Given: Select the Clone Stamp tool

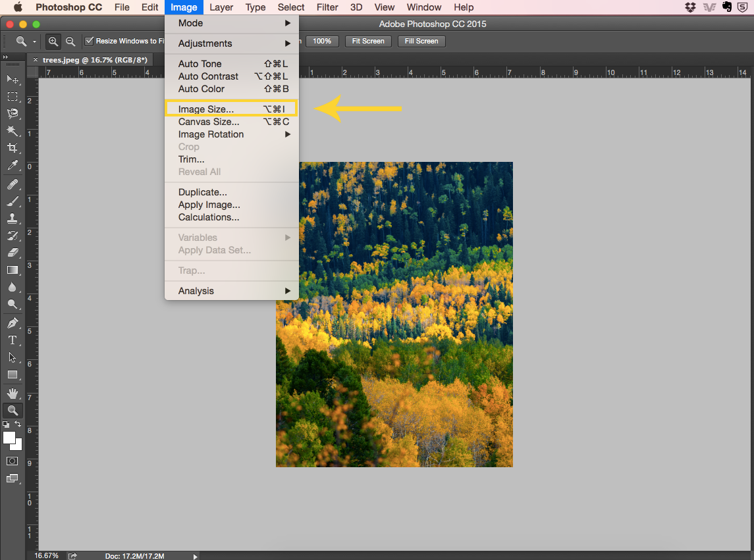Looking at the screenshot, I should click(x=13, y=218).
